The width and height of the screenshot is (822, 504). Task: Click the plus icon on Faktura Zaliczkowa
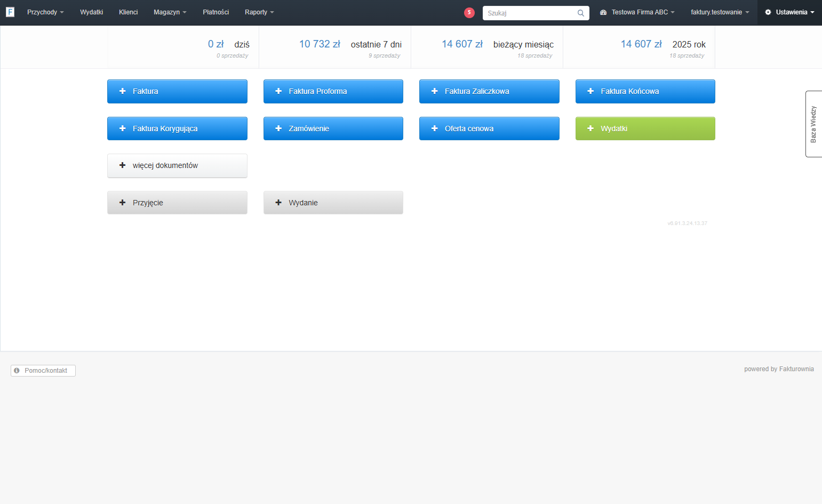point(435,91)
